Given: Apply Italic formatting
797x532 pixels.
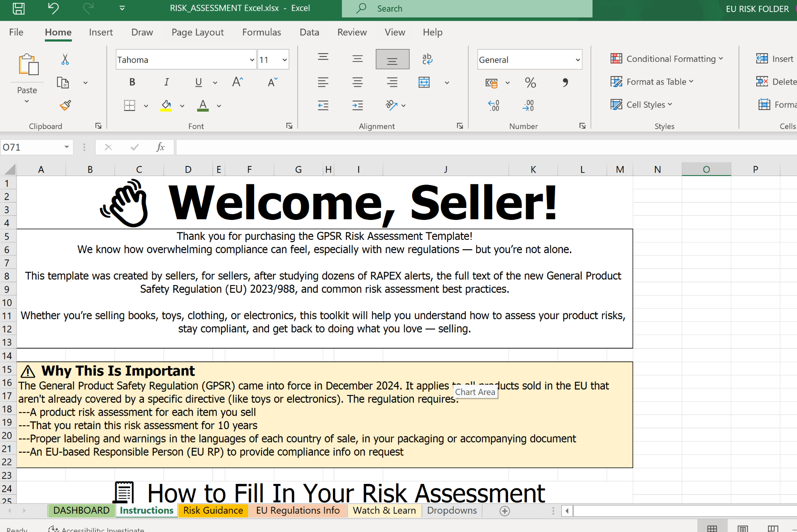Looking at the screenshot, I should click(166, 82).
